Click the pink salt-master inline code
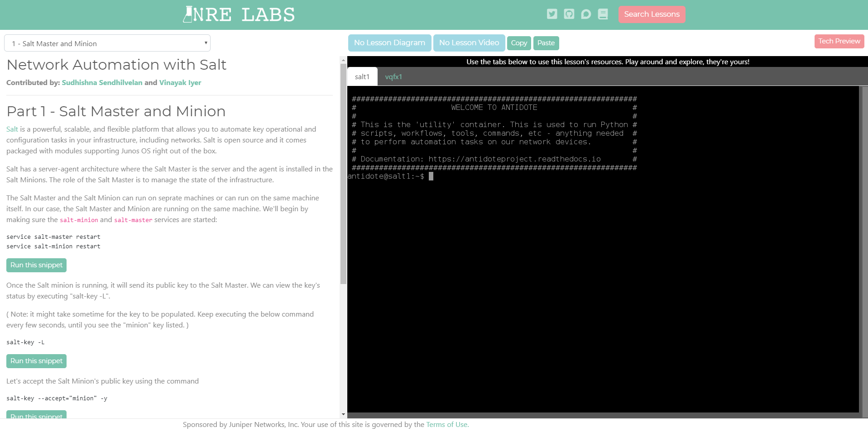 pyautogui.click(x=133, y=220)
